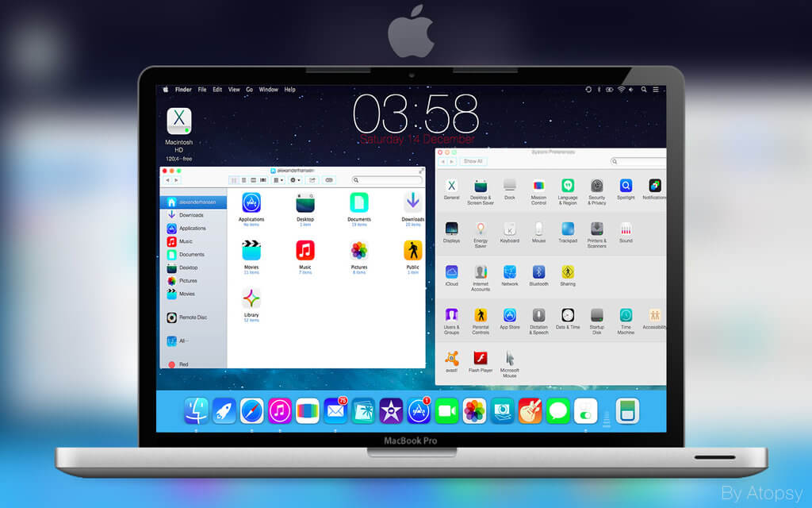Select alexanderhansen home in Finder sidebar
The width and height of the screenshot is (812, 508).
pos(193,202)
